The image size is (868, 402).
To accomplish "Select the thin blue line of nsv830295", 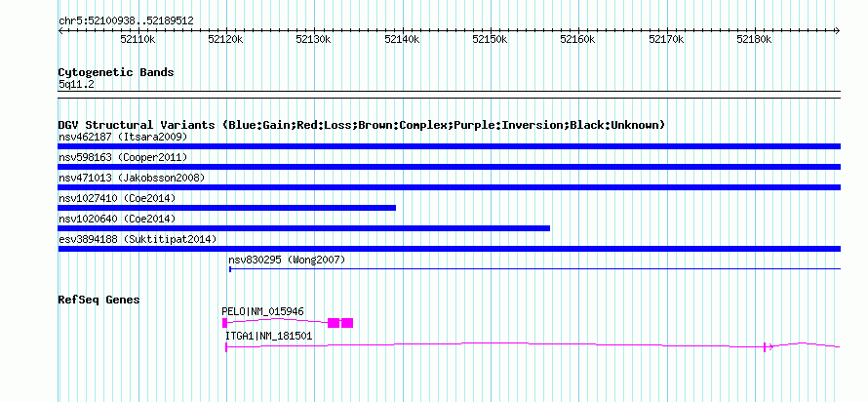I will (x=535, y=269).
